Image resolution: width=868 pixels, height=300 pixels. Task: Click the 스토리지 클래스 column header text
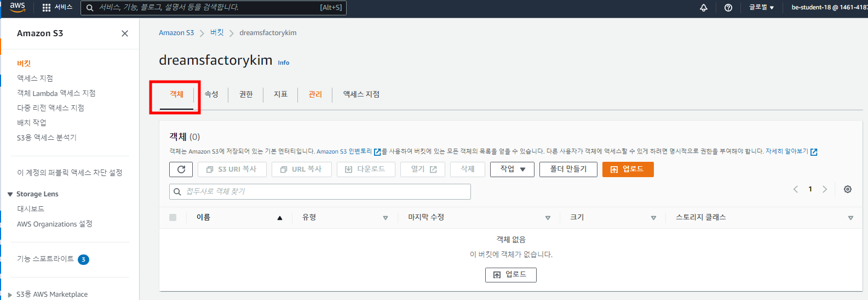click(701, 218)
